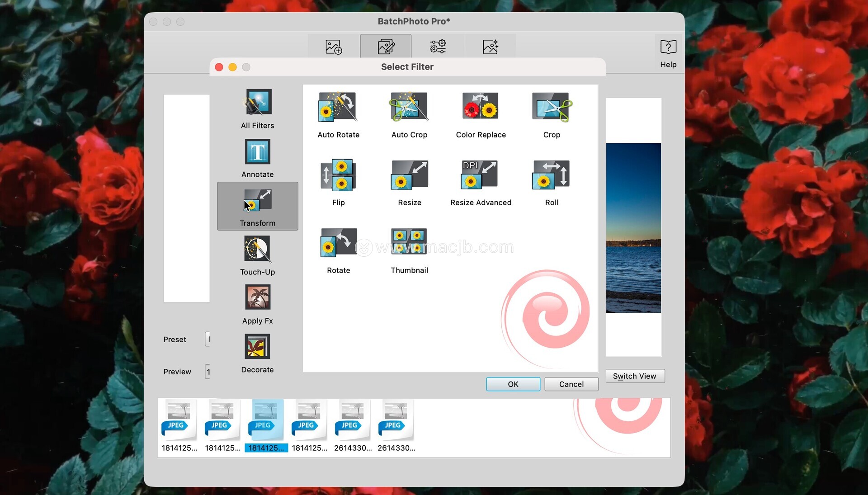Choose the Rotate filter
Screen dimensions: 868x495
click(x=338, y=243)
